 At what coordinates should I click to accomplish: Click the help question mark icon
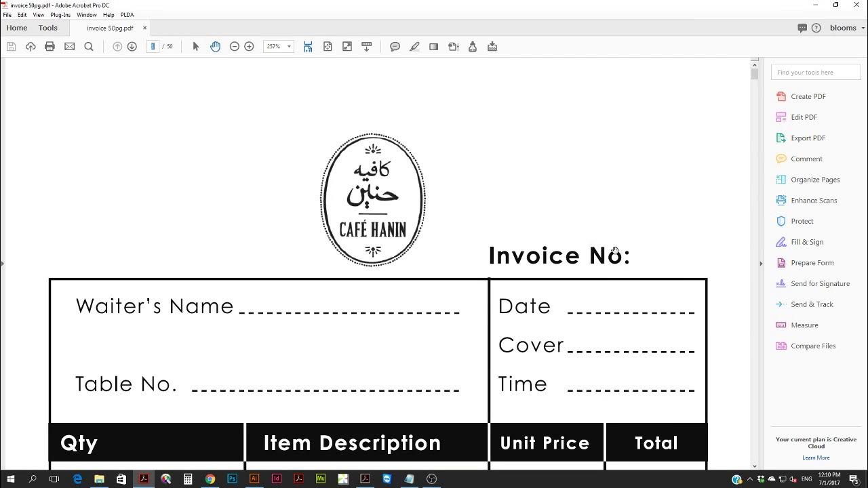point(816,28)
